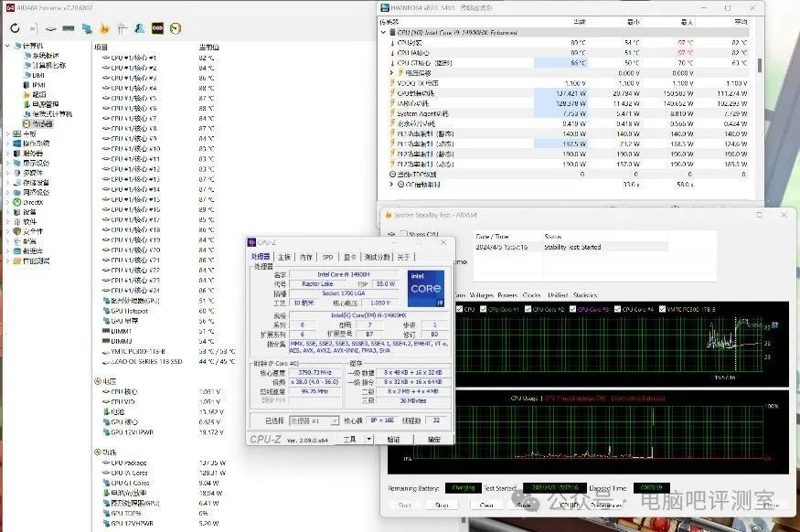
Task: Select 传感器 sensor item in AIDA64 tree
Action: tap(41, 123)
